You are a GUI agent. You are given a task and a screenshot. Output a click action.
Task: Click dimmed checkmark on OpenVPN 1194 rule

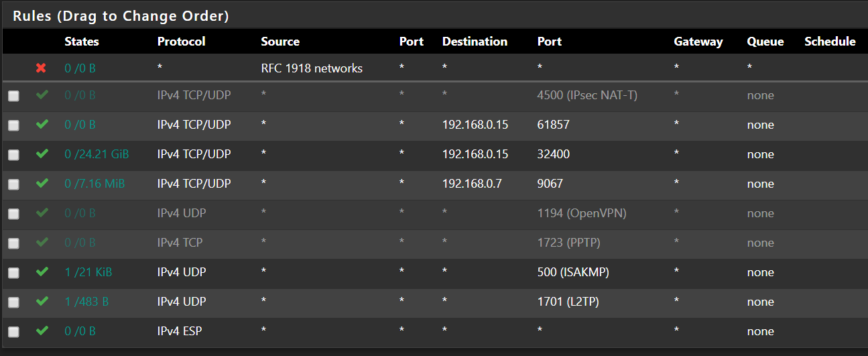point(42,213)
